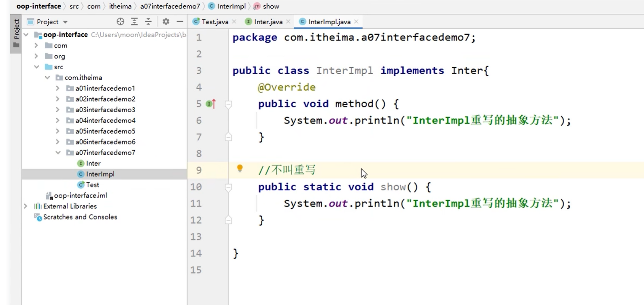This screenshot has height=305, width=644.
Task: Collapse the a07interfacedemo7 package
Action: (x=58, y=153)
